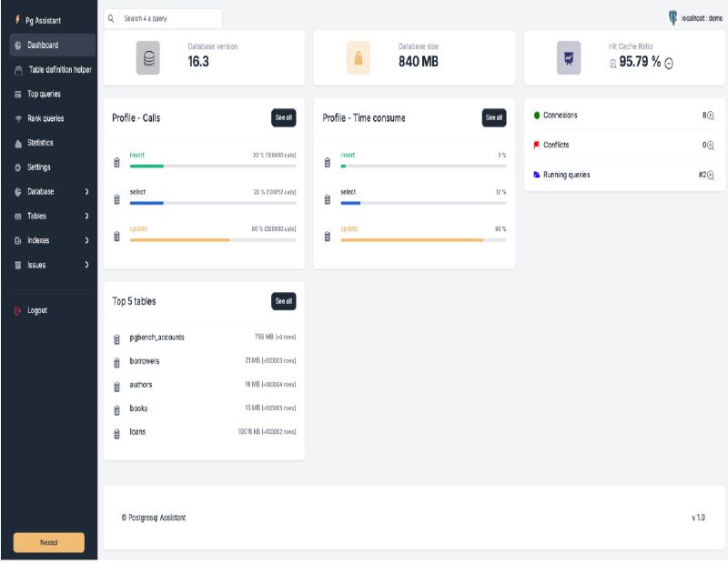The image size is (728, 564).
Task: Click clipboard icon next to books
Action: [x=116, y=410]
